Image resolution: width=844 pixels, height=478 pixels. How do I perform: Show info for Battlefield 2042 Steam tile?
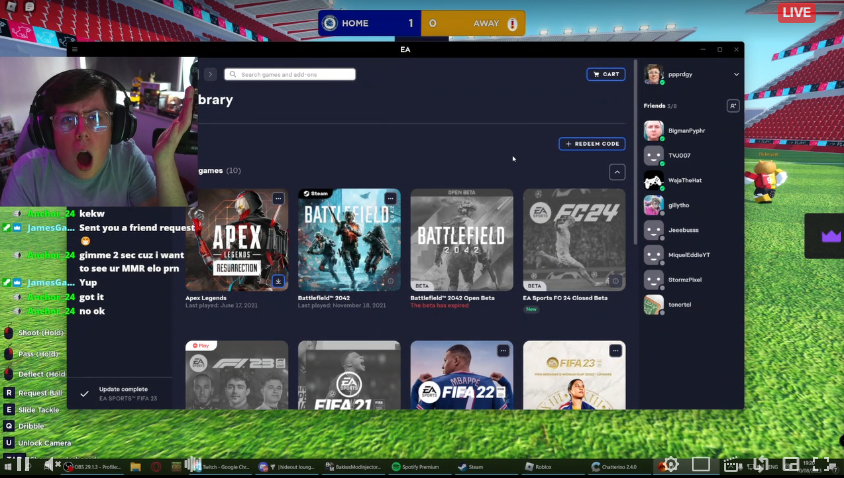tap(391, 281)
